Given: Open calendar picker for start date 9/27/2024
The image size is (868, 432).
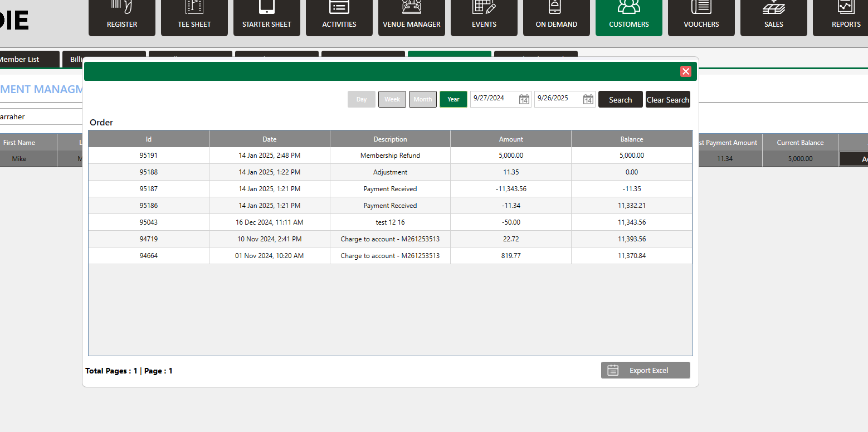Looking at the screenshot, I should point(524,100).
